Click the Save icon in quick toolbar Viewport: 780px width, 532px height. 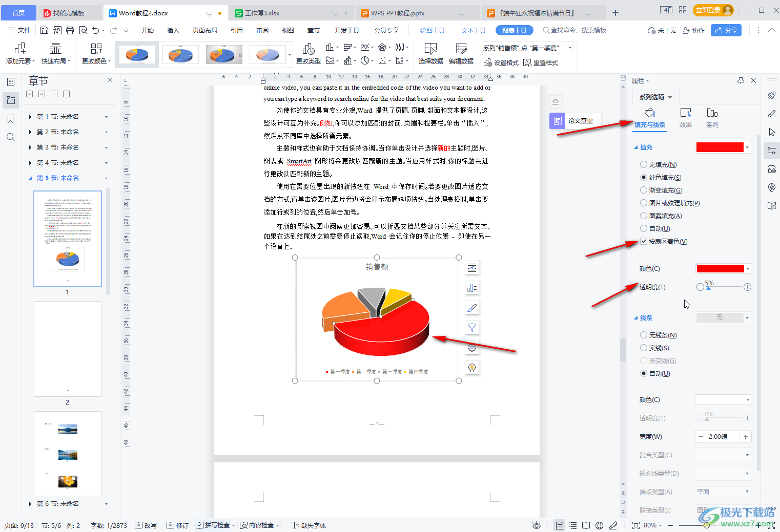[44, 30]
